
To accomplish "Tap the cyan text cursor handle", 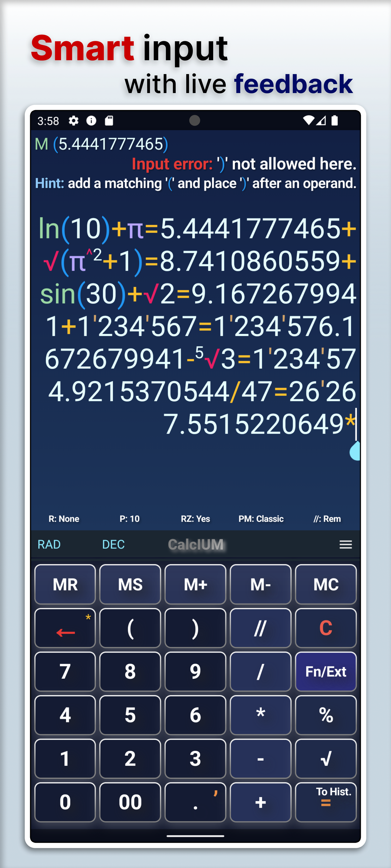I will pyautogui.click(x=354, y=451).
